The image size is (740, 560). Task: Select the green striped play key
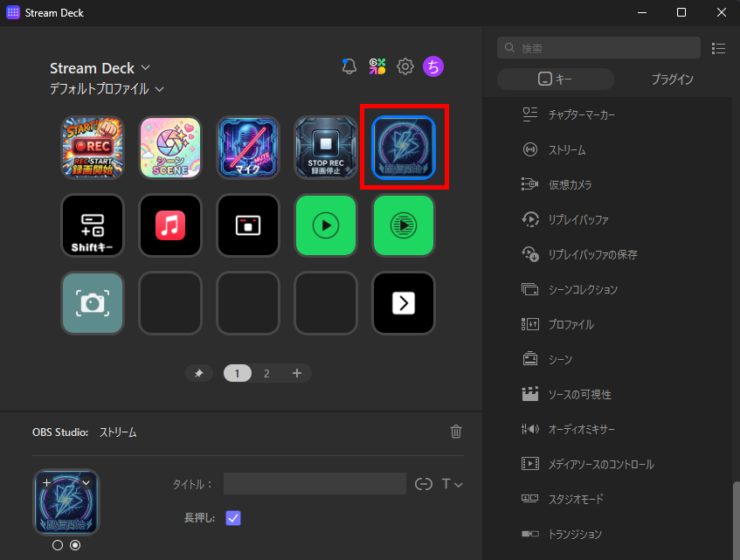pos(404,225)
